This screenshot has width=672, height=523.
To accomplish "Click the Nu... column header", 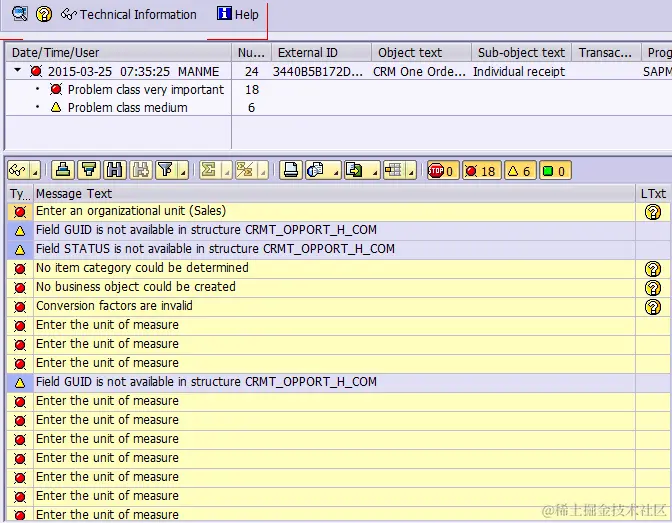I will coord(252,52).
